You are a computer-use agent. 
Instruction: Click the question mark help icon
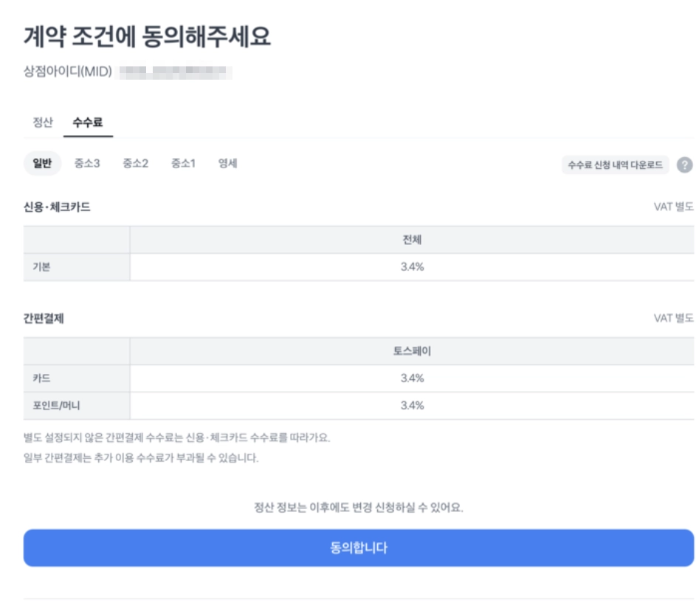click(685, 165)
